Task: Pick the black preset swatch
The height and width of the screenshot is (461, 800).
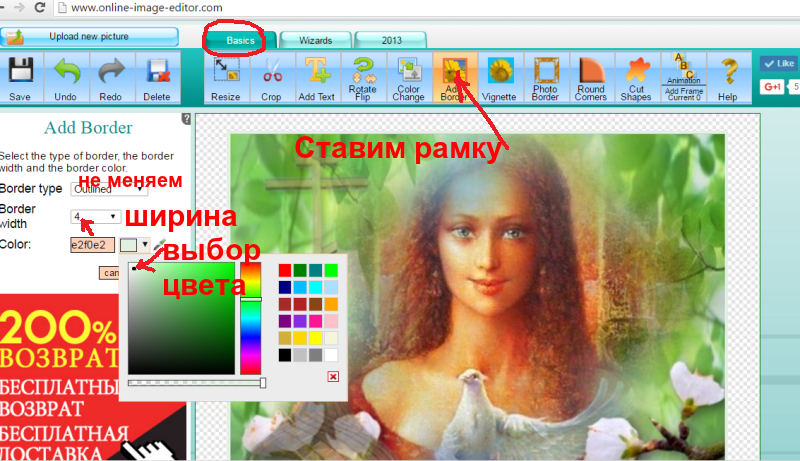Action: click(x=285, y=355)
